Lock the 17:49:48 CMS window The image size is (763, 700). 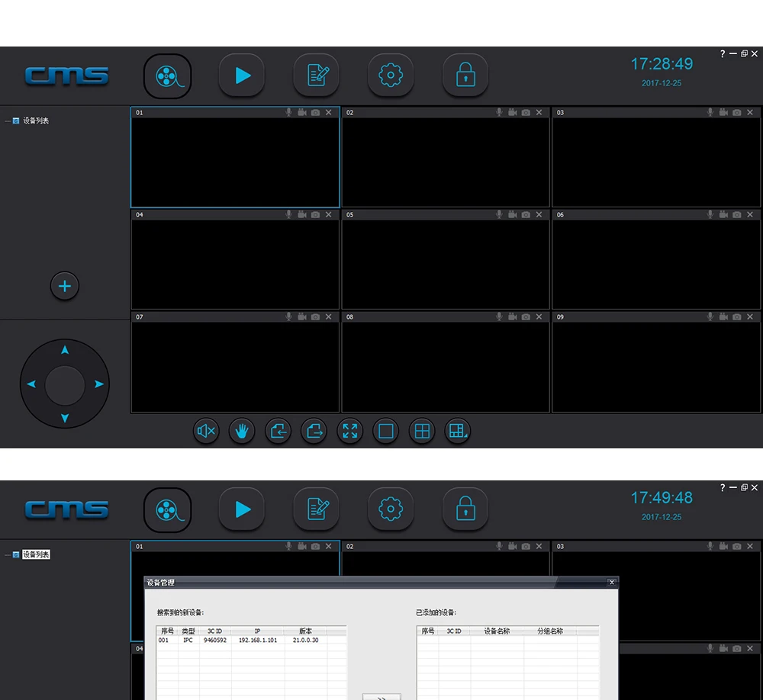pyautogui.click(x=465, y=509)
